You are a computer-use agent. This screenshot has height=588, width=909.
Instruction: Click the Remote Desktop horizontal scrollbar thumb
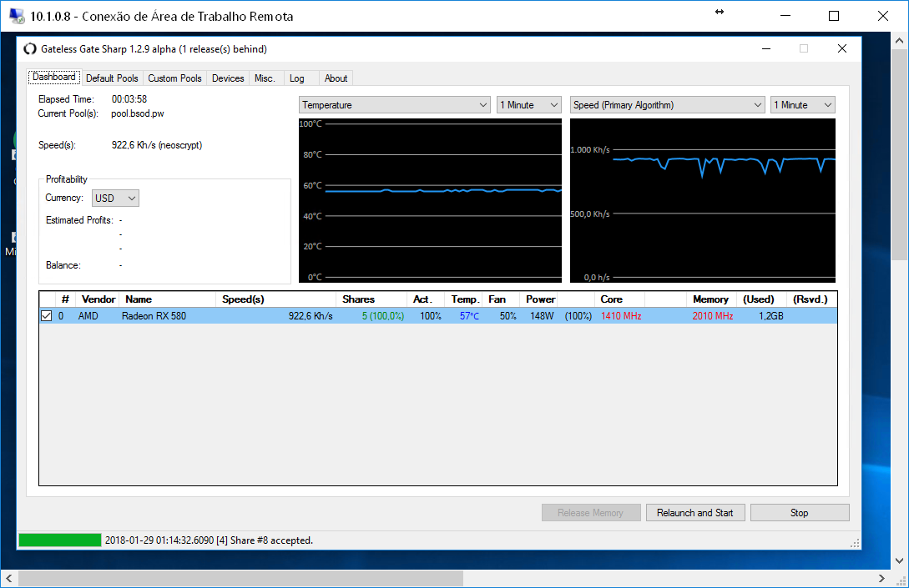click(240, 578)
